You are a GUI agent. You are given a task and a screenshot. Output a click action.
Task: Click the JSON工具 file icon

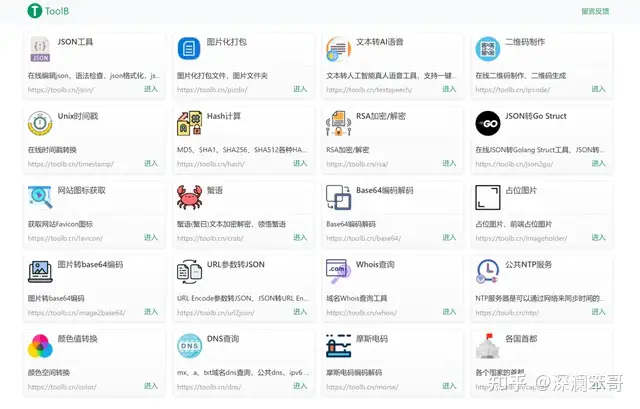click(x=40, y=49)
